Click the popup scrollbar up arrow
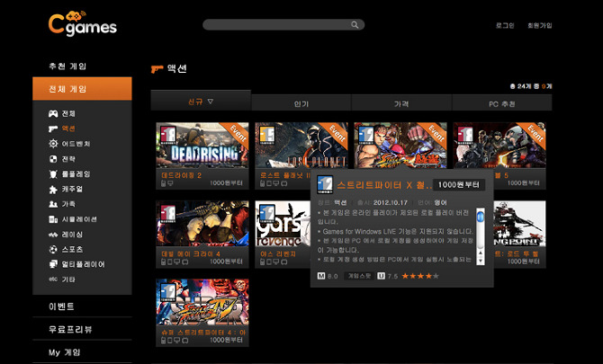Viewport: 603px width, 364px height. tap(481, 253)
